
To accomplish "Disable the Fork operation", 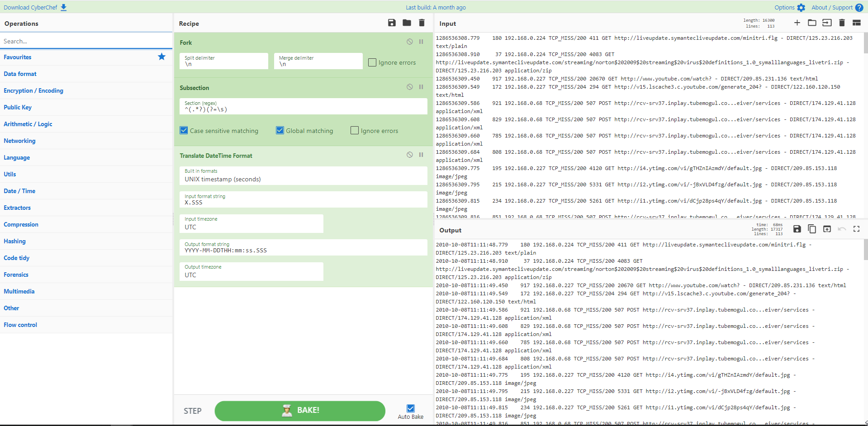I will click(409, 42).
